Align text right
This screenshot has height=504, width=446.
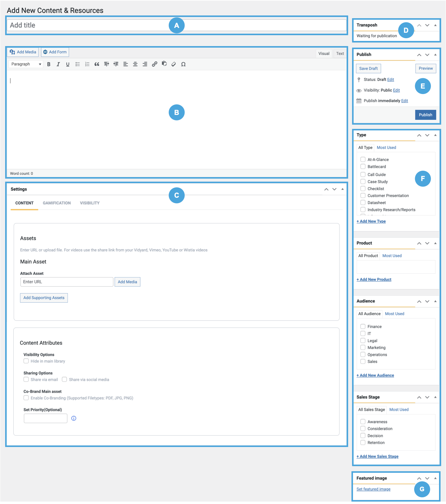pyautogui.click(x=145, y=64)
